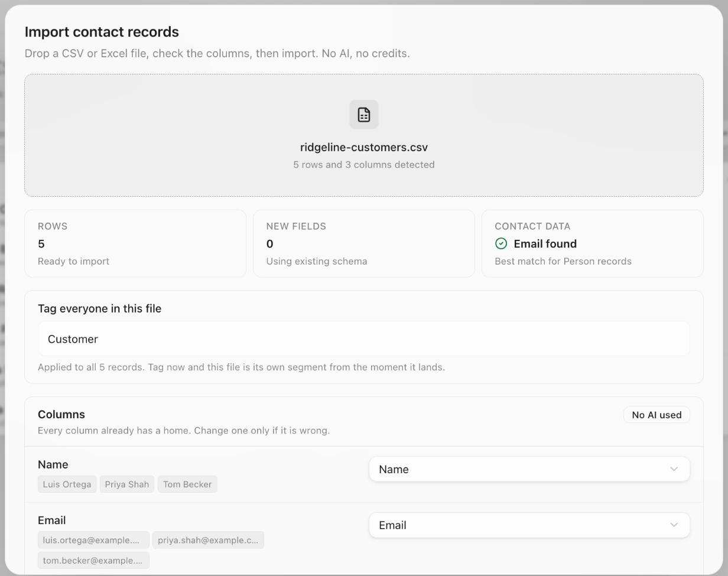Open the Name column mapping dropdown
The width and height of the screenshot is (728, 576).
point(529,469)
